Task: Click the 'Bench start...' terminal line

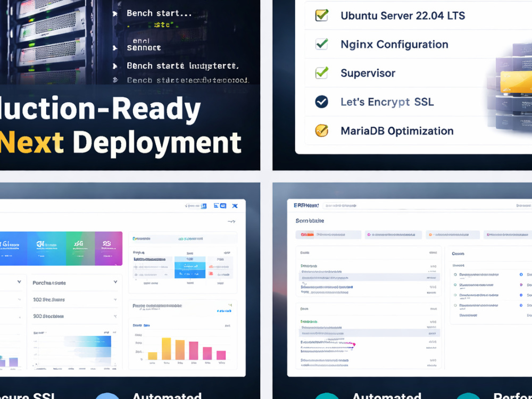Action: (159, 13)
